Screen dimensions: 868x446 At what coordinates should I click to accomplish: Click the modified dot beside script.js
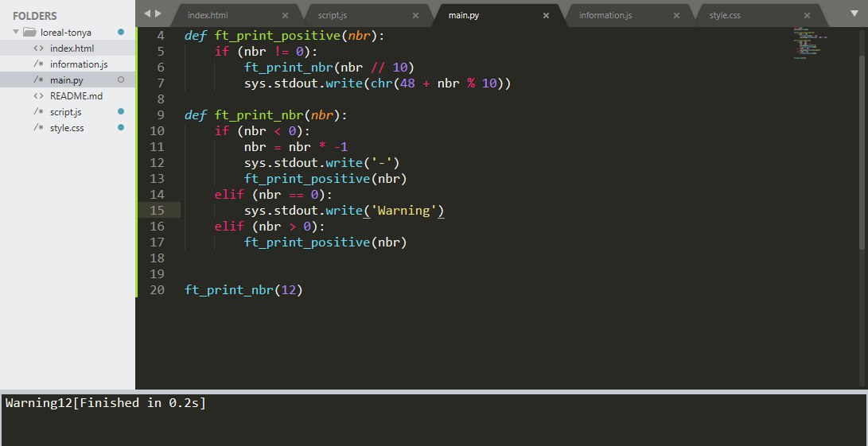point(121,111)
